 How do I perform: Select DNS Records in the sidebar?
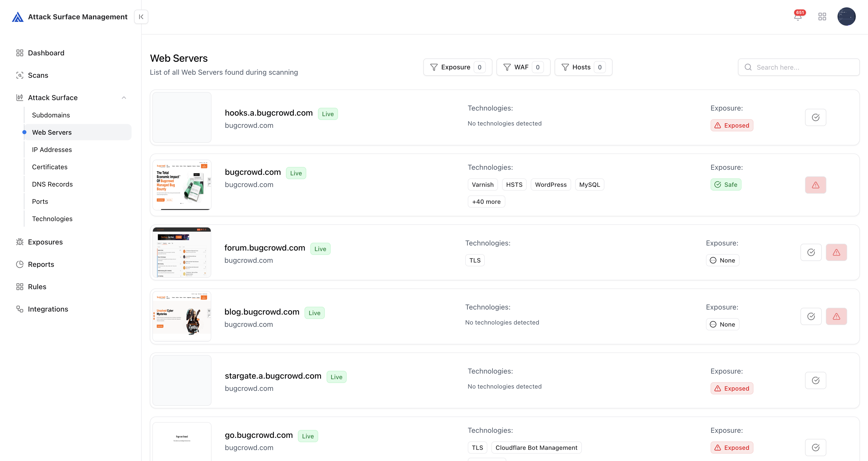coord(52,184)
